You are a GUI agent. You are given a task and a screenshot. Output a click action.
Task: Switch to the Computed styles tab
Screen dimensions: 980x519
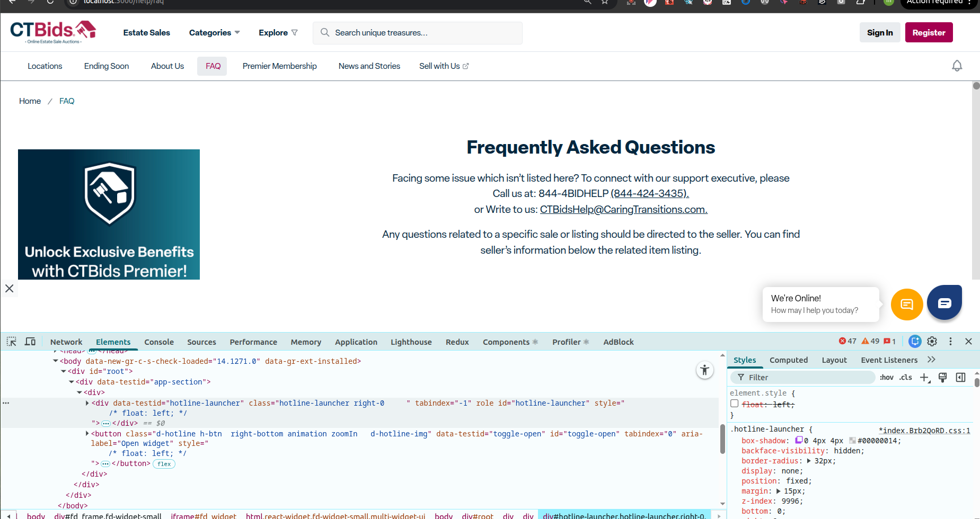(x=788, y=360)
